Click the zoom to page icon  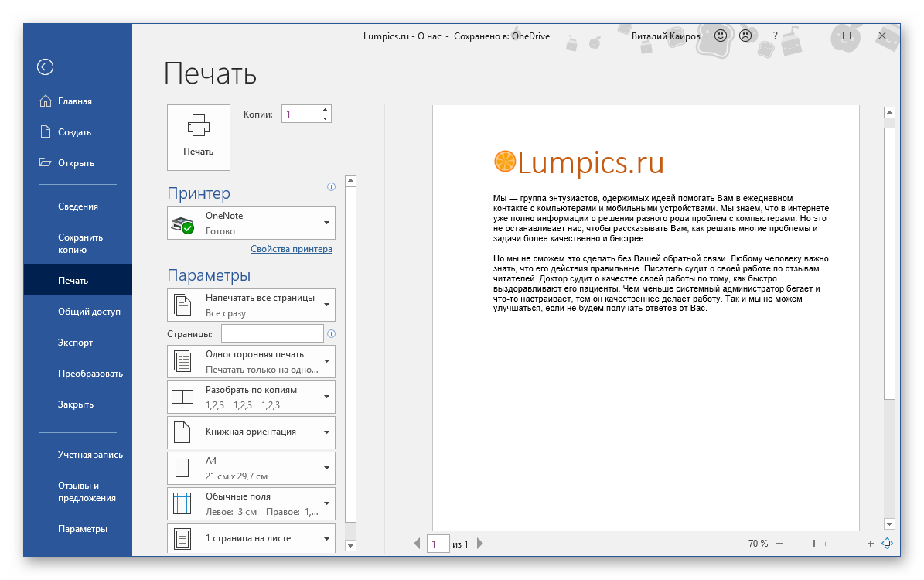click(888, 544)
